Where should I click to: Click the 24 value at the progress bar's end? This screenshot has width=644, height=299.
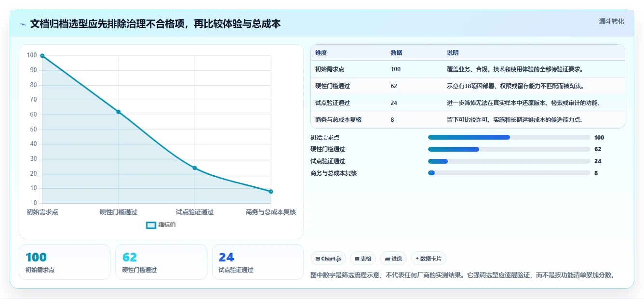pos(598,161)
